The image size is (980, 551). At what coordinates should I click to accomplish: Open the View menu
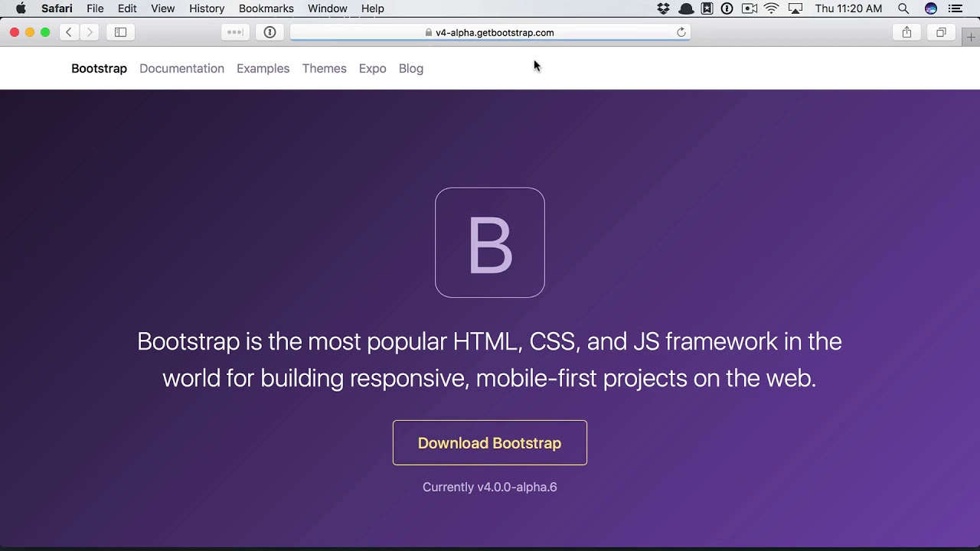[162, 8]
